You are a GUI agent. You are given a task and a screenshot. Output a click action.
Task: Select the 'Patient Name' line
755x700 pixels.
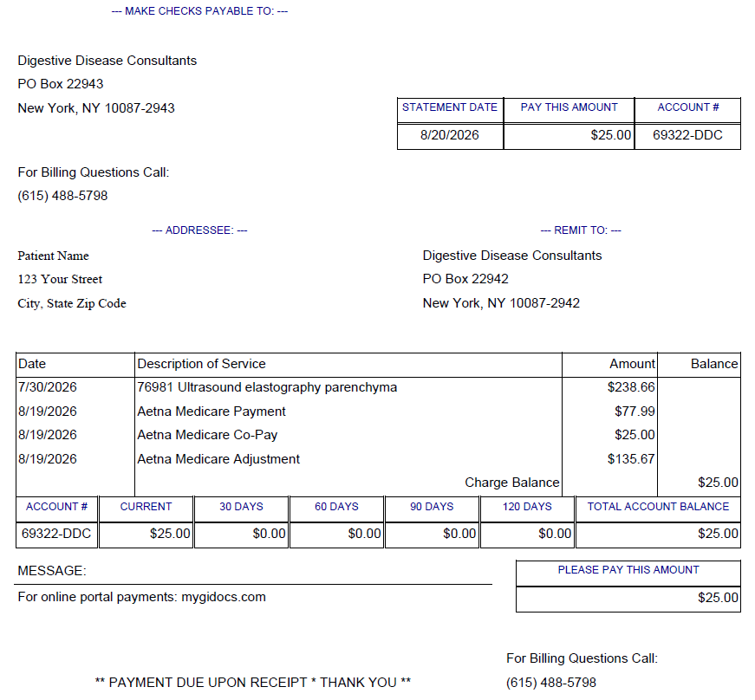coord(54,256)
